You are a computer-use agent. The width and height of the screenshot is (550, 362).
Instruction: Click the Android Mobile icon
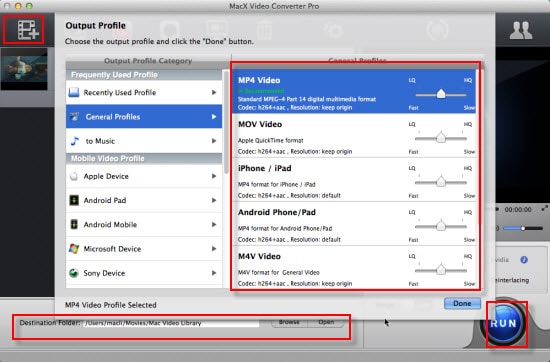click(74, 224)
